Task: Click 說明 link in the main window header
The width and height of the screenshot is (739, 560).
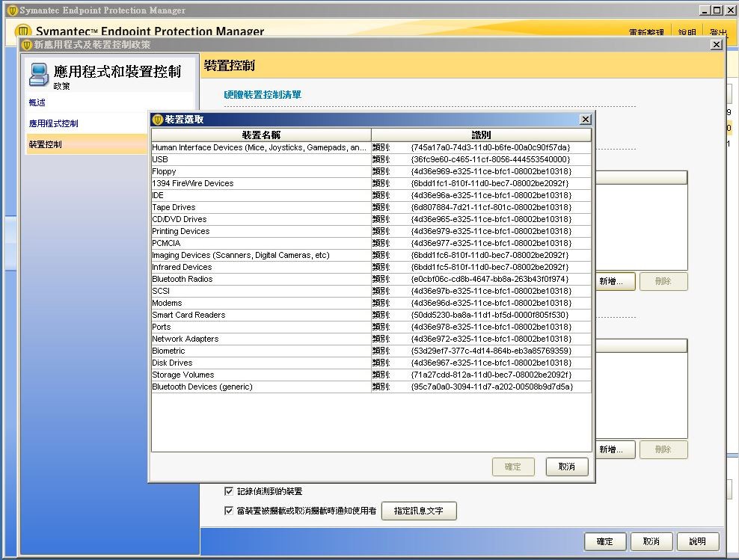Action: pyautogui.click(x=687, y=32)
